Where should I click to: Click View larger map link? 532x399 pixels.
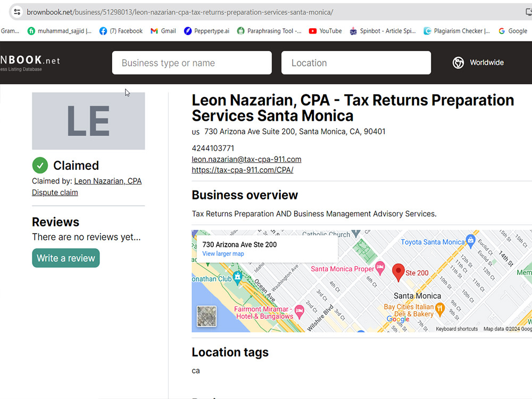223,253
